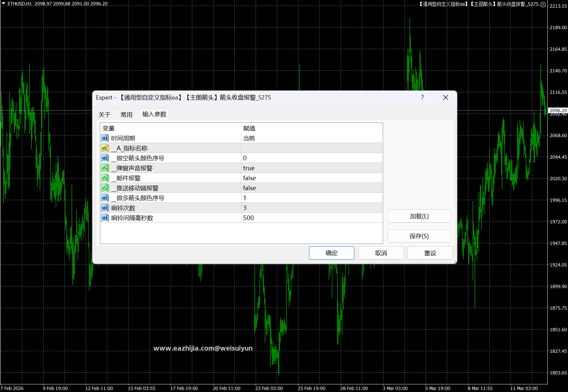Reset parameters with 重设 button
Viewport: 568px width, 392px height.
(x=430, y=253)
